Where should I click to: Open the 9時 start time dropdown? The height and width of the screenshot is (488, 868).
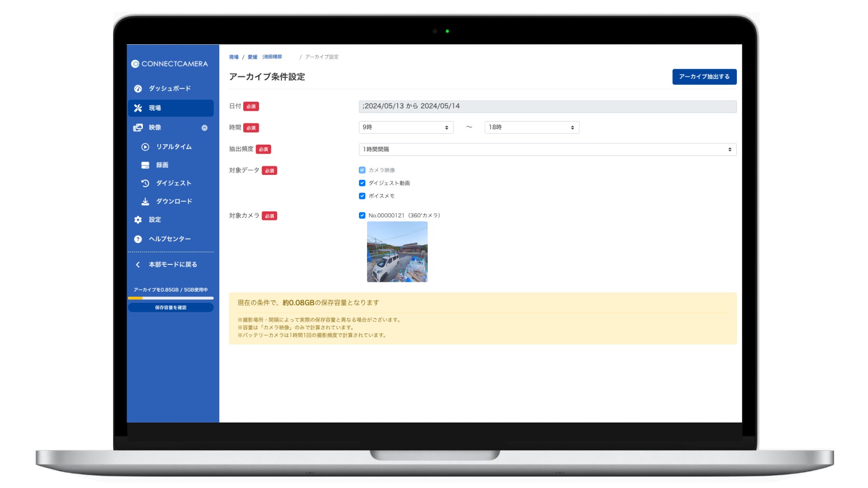(406, 127)
